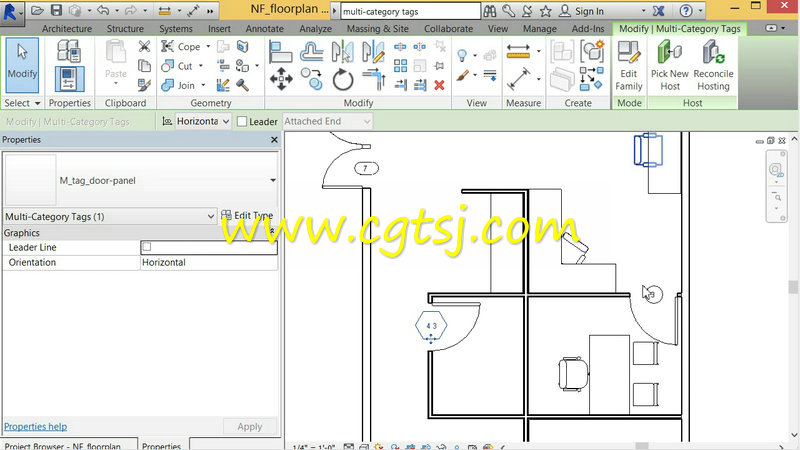Click the Help question mark icon

(x=686, y=11)
